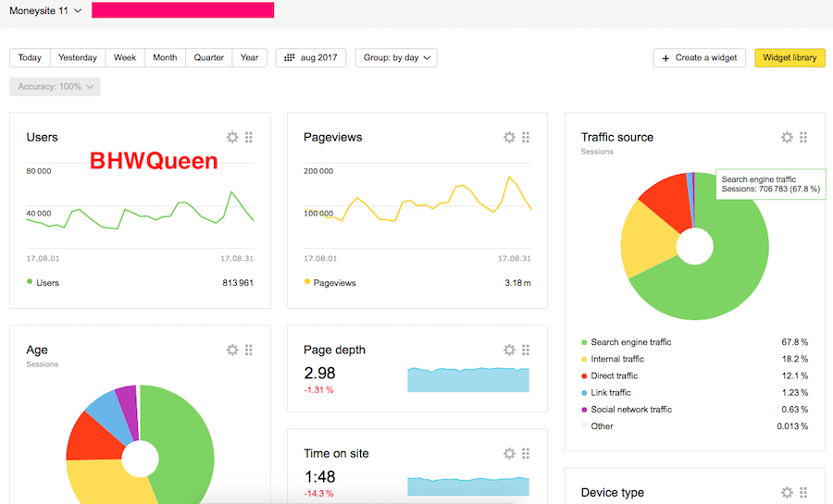Toggle Link traffic legend item
Viewport: 833px width, 504px height.
(606, 393)
